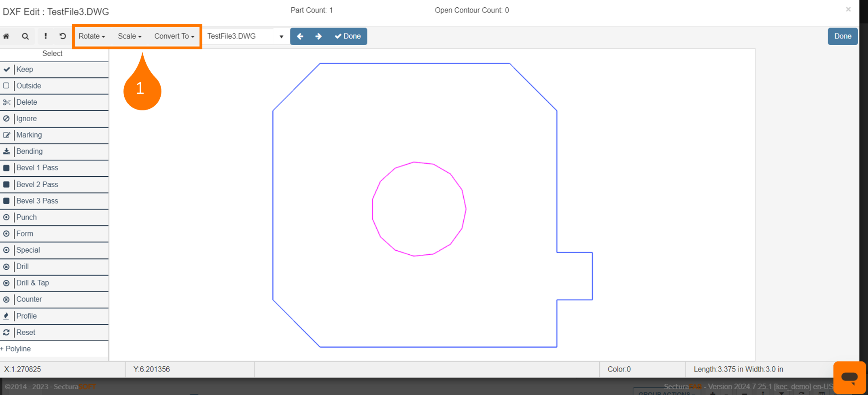868x395 pixels.
Task: Click the home icon in toolbar
Action: pyautogui.click(x=6, y=36)
